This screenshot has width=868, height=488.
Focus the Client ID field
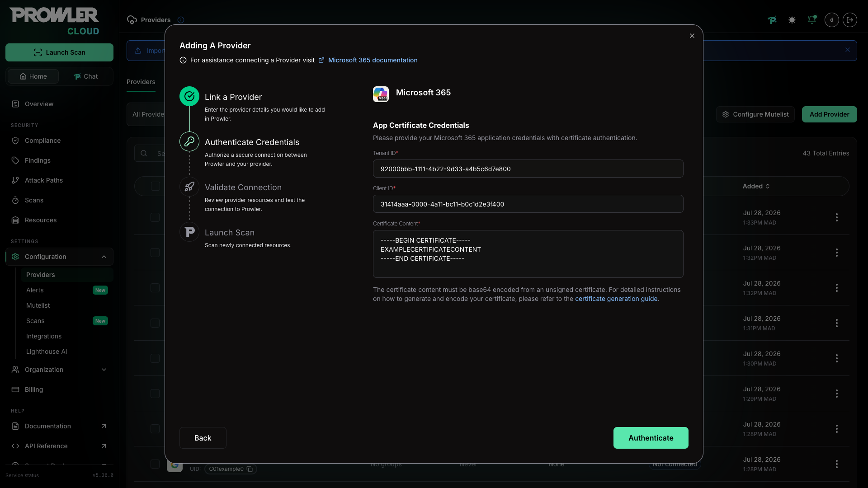point(528,204)
